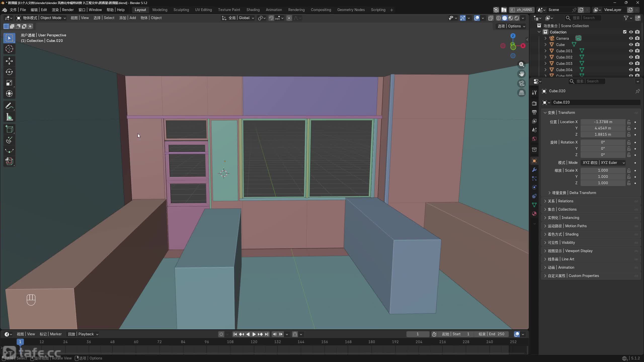Click the timeline play button
644x362 pixels.
pyautogui.click(x=254, y=334)
